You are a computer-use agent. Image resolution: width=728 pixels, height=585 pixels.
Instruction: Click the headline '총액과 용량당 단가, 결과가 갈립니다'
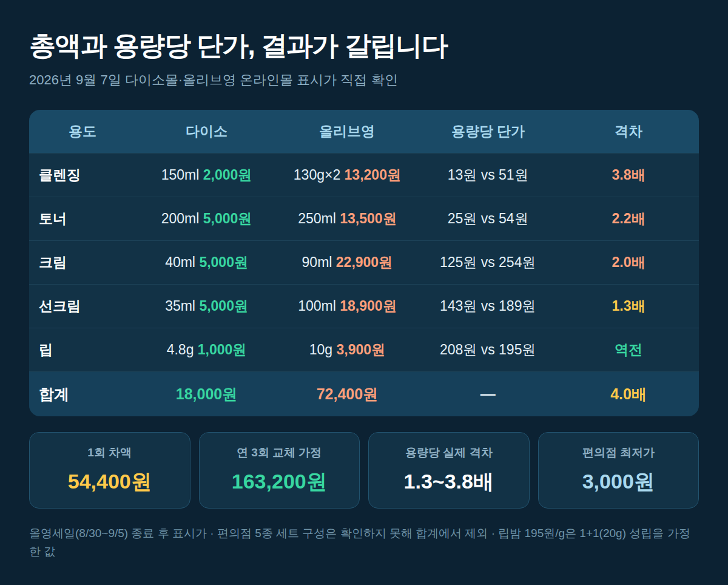click(238, 47)
